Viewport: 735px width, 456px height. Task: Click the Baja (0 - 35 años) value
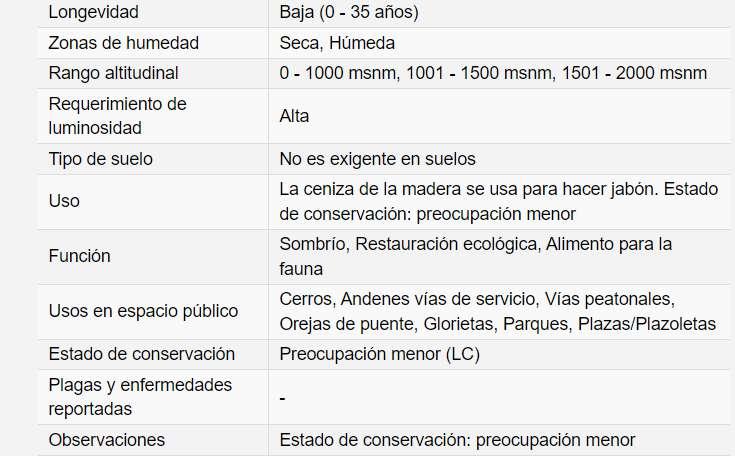[349, 13]
